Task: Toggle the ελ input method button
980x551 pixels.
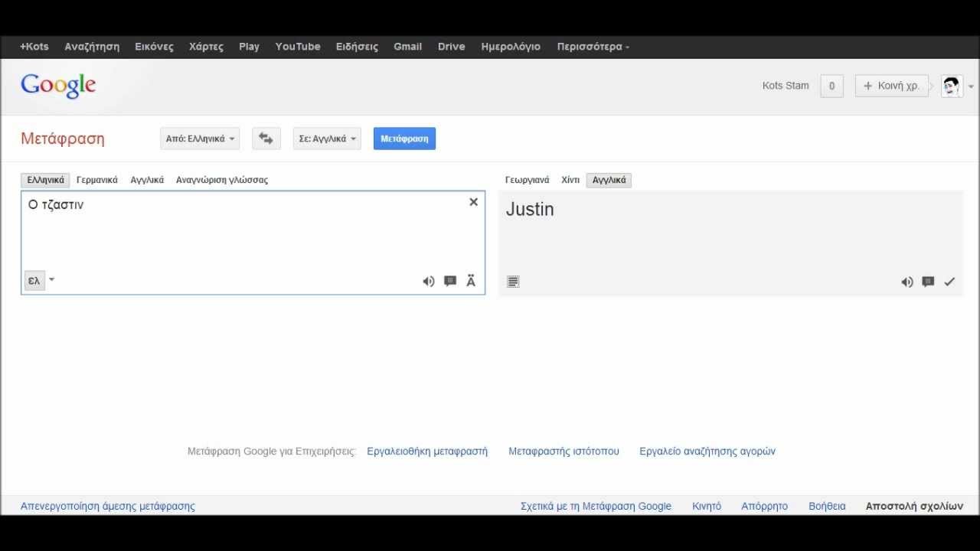Action: pos(34,281)
